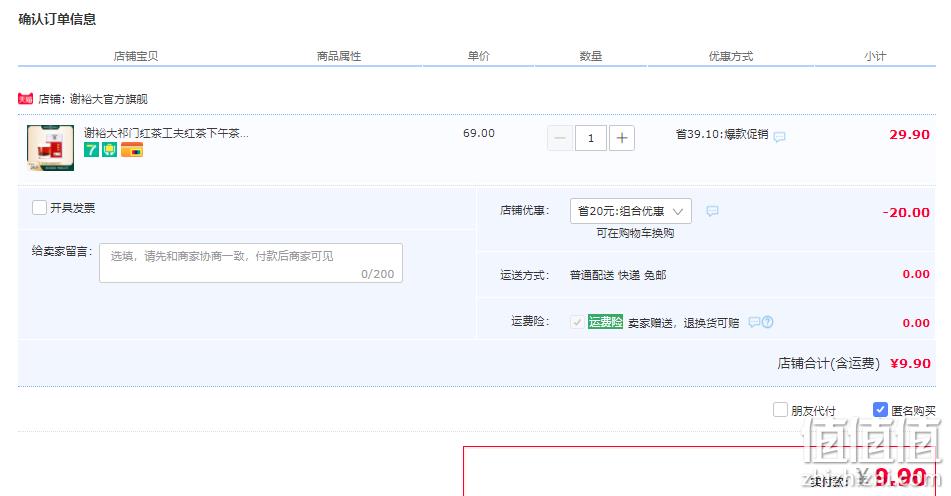
Task: Click the 店铺: 谢裕大官方旗舰 shop name
Action: coord(93,99)
